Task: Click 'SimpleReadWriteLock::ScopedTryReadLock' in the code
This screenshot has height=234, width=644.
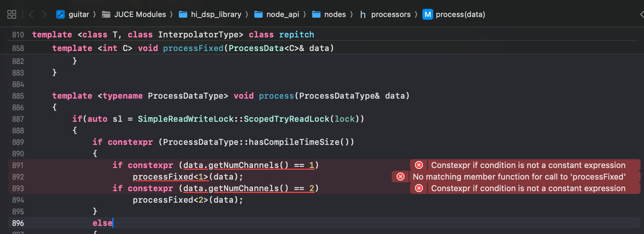Action: [234, 119]
